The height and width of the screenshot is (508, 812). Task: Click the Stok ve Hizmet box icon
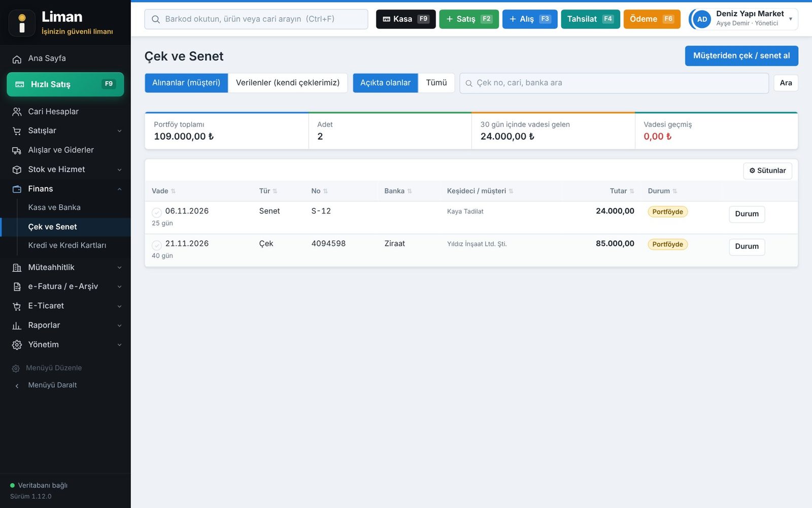[17, 170]
